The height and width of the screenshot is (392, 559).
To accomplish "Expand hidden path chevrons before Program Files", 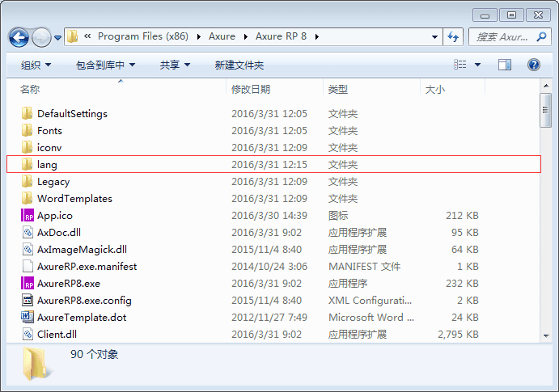I will [87, 36].
